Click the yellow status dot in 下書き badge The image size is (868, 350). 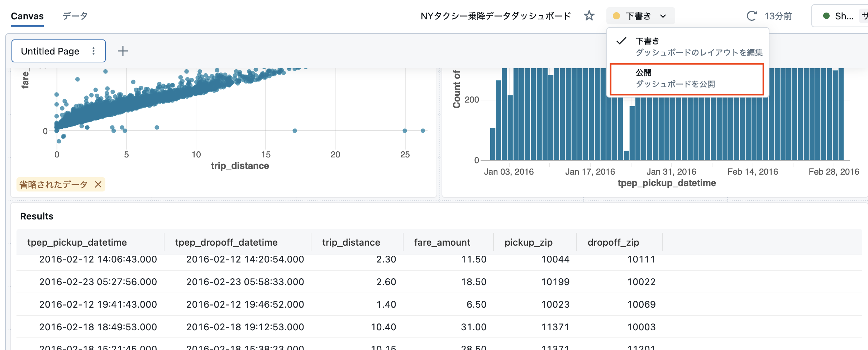click(616, 16)
